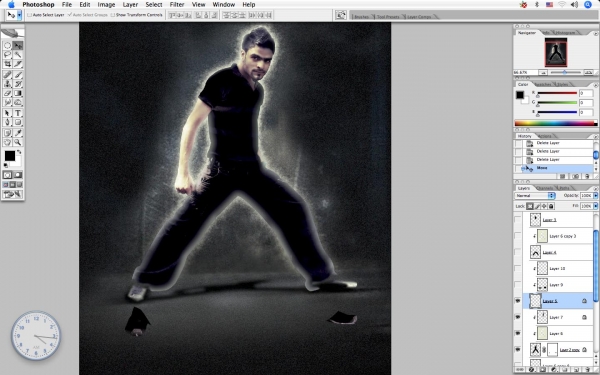Select the Shape tool
This screenshot has height=375, width=600.
click(x=18, y=122)
